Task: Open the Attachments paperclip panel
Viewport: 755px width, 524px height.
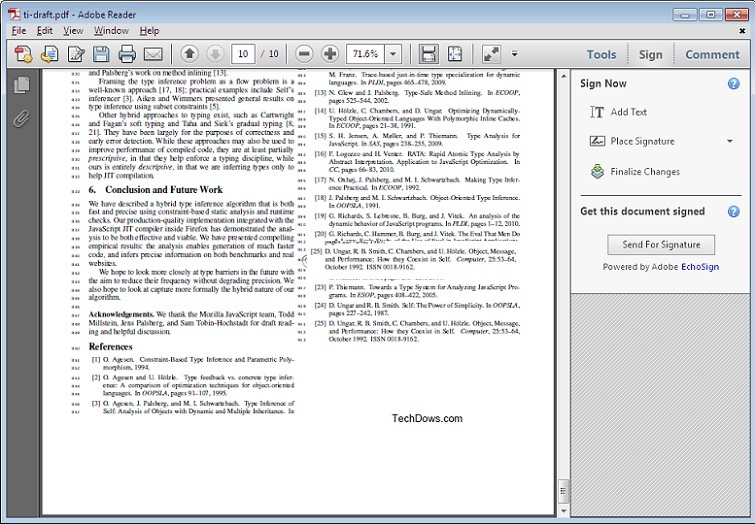Action: point(20,120)
